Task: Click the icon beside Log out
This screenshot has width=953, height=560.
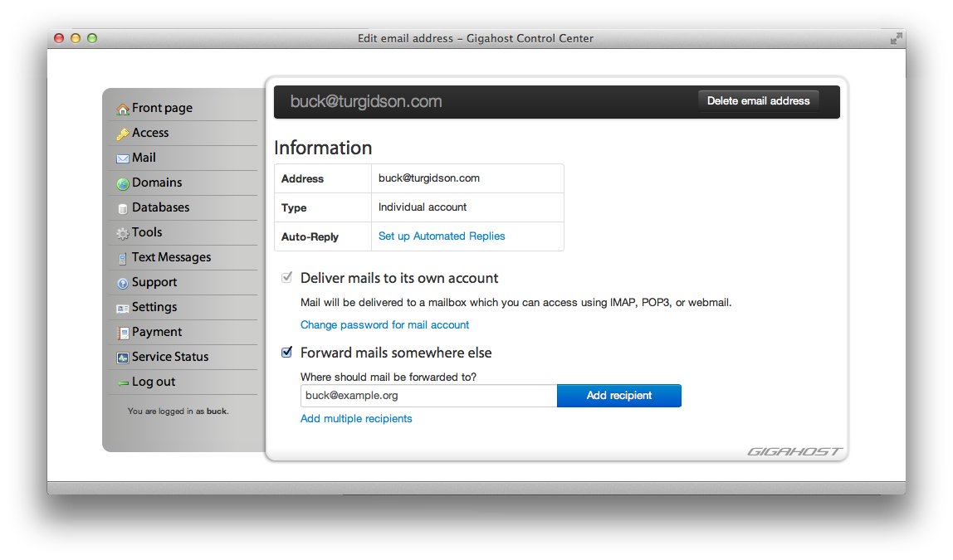Action: coord(123,382)
